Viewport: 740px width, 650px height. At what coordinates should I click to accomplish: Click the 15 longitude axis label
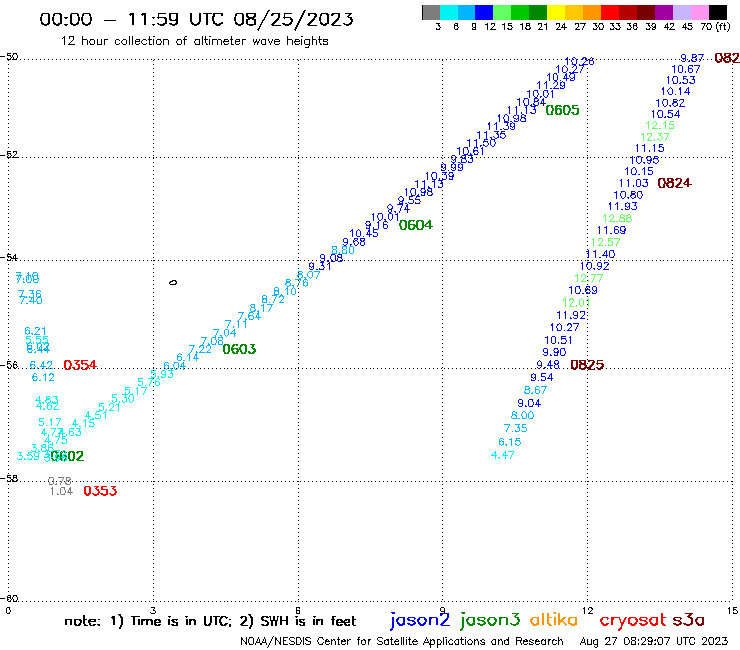coord(732,611)
